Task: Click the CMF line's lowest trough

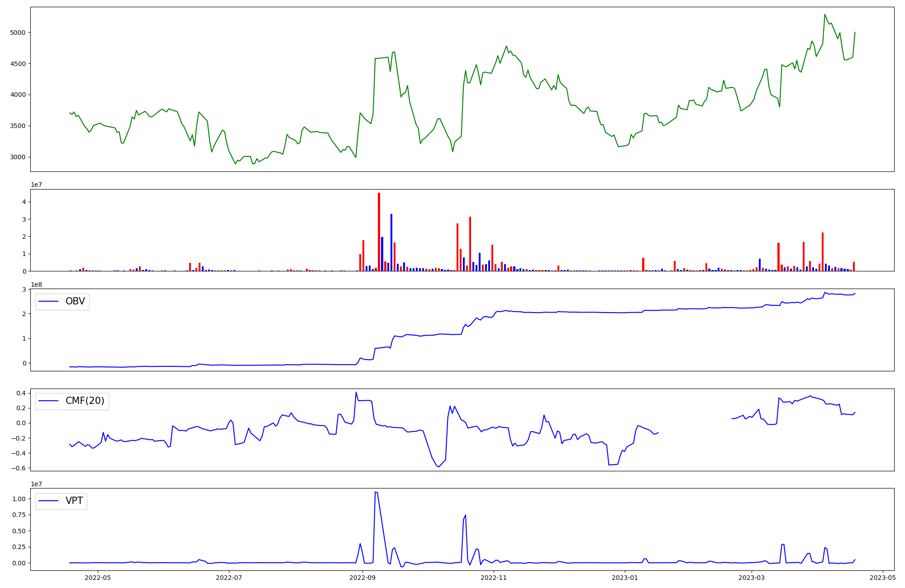Action: (x=438, y=467)
